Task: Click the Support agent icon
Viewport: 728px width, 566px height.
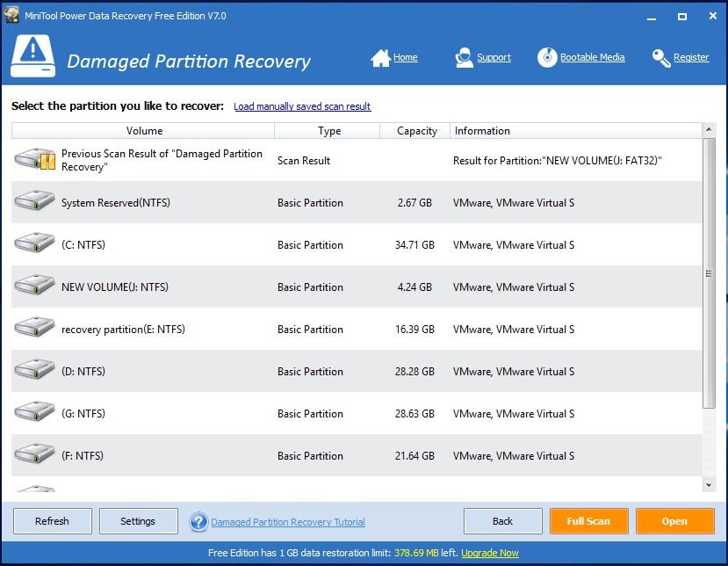Action: 464,58
